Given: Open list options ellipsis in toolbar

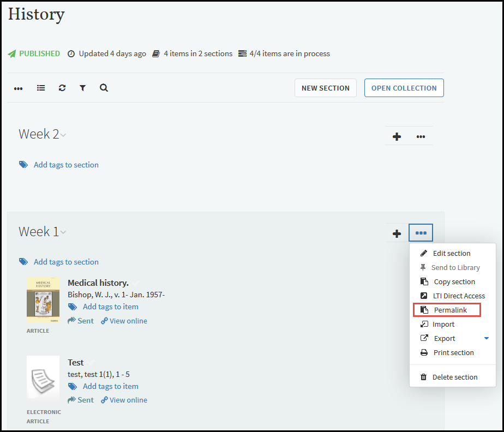Looking at the screenshot, I should point(19,88).
